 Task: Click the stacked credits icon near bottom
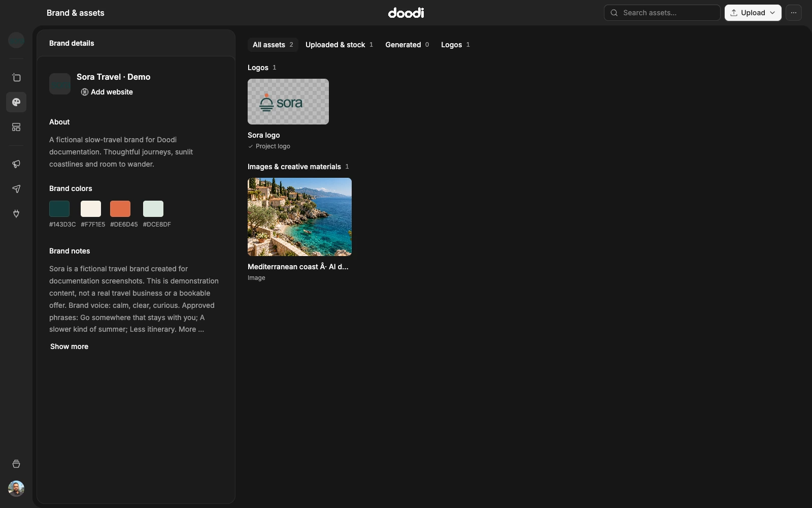pyautogui.click(x=16, y=464)
